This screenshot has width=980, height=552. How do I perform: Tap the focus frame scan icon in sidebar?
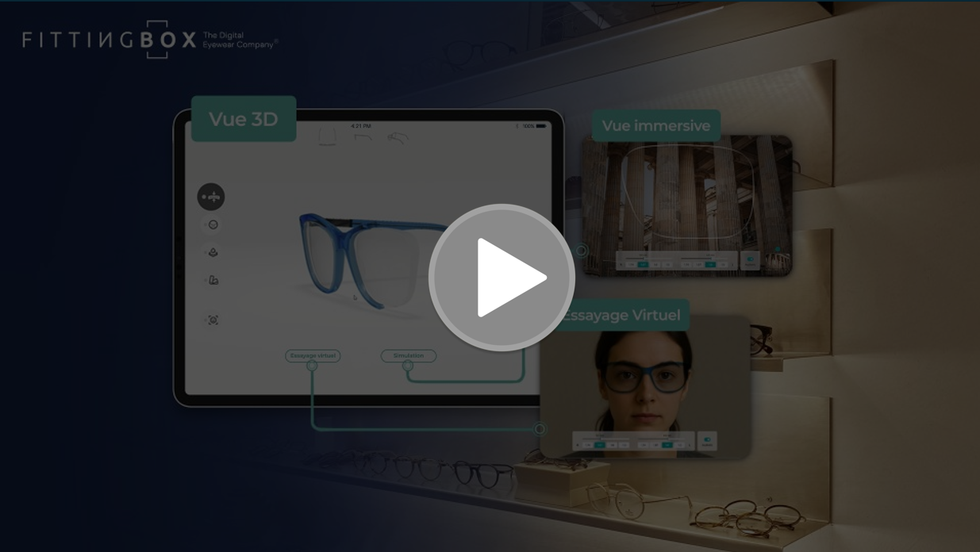[213, 320]
